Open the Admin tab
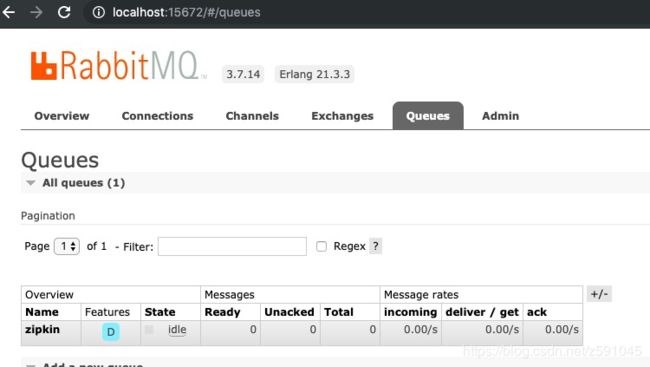Viewport: 650px width, 367px height. tap(500, 116)
